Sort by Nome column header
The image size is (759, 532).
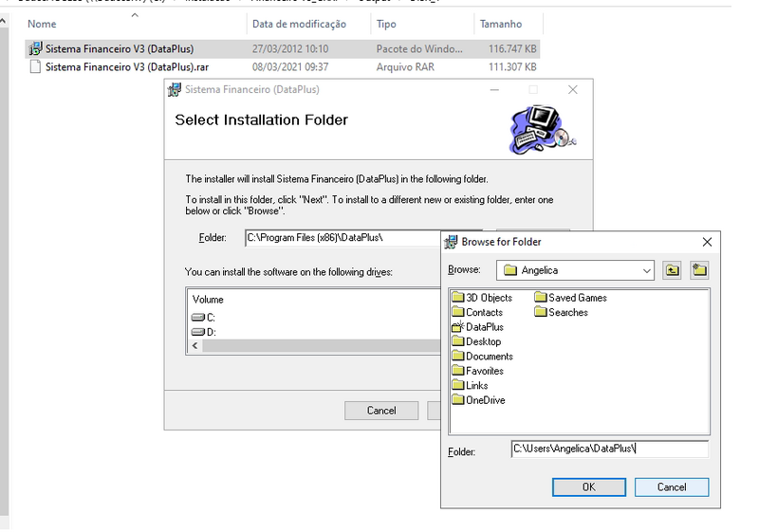tap(136, 25)
